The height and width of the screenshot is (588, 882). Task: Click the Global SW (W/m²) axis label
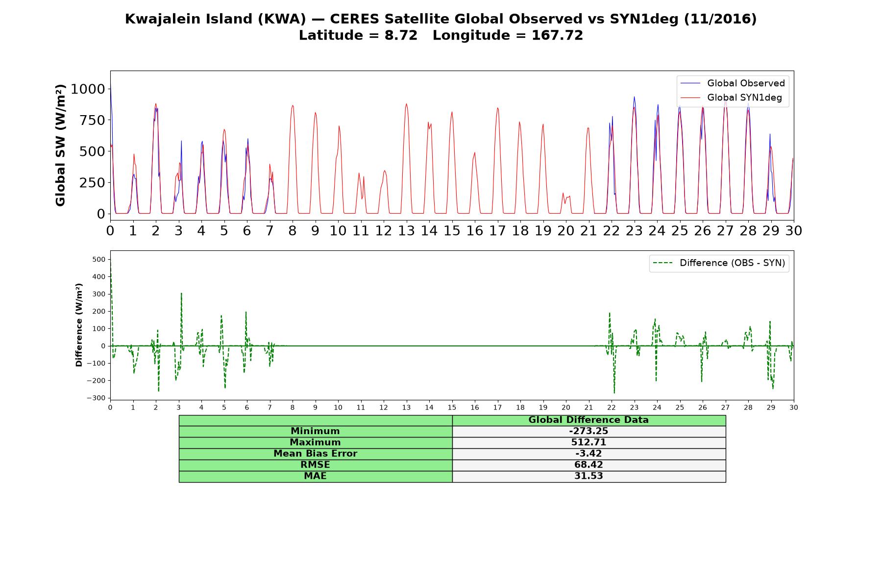60,146
